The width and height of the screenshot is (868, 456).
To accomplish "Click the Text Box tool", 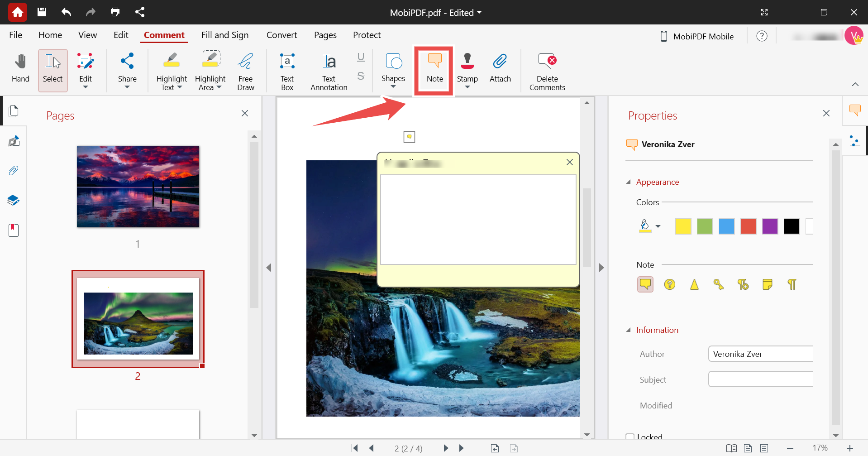I will coord(287,70).
